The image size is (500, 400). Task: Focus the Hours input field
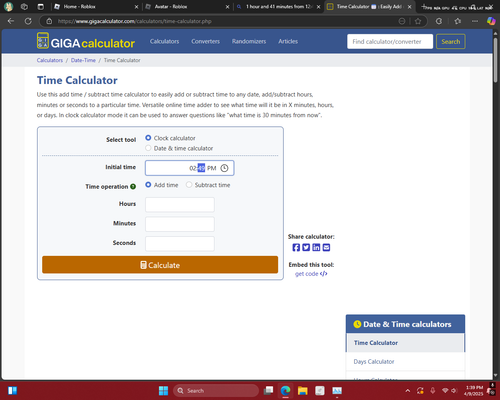point(180,204)
